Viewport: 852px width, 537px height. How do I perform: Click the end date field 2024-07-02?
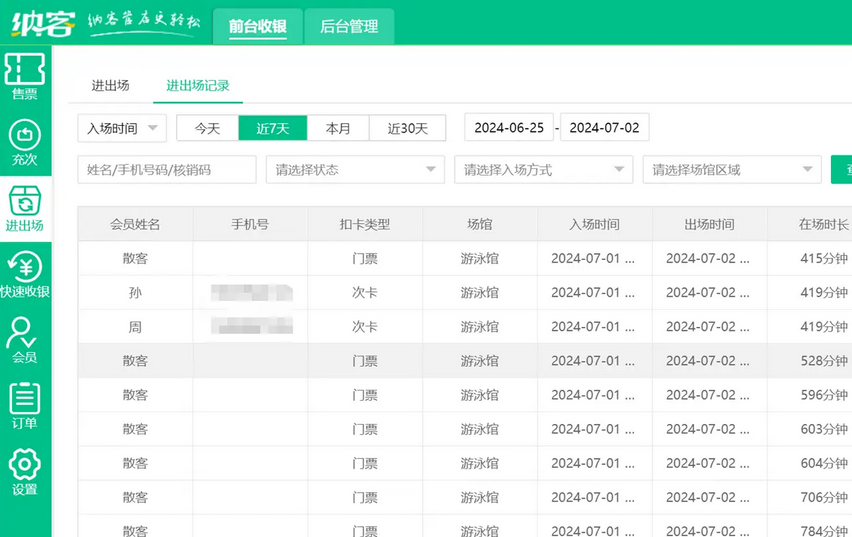(x=604, y=128)
